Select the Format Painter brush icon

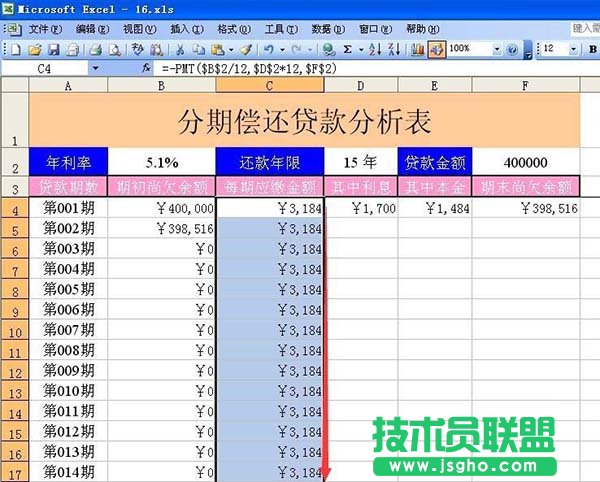coord(246,49)
